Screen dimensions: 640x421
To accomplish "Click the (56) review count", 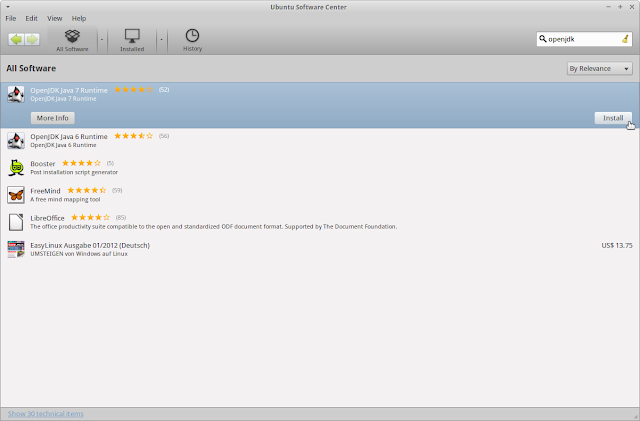I will (x=164, y=136).
